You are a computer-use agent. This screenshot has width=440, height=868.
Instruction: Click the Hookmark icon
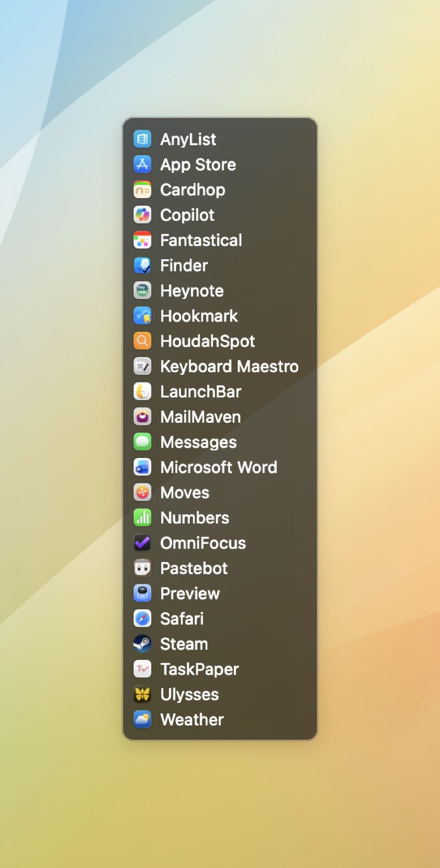(142, 316)
